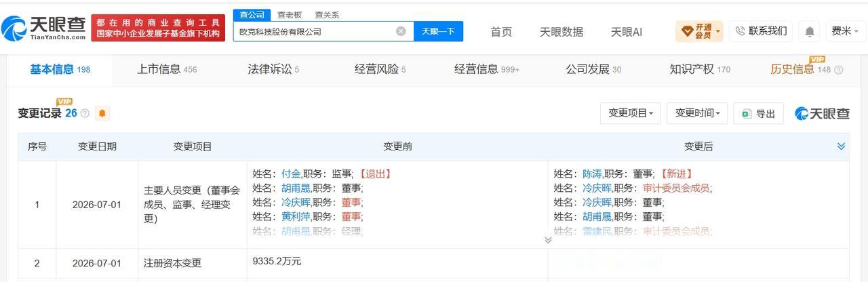Screen dimensions: 868x282
Task: Open the help question mark beside 变更记录 26
Action: 85,113
